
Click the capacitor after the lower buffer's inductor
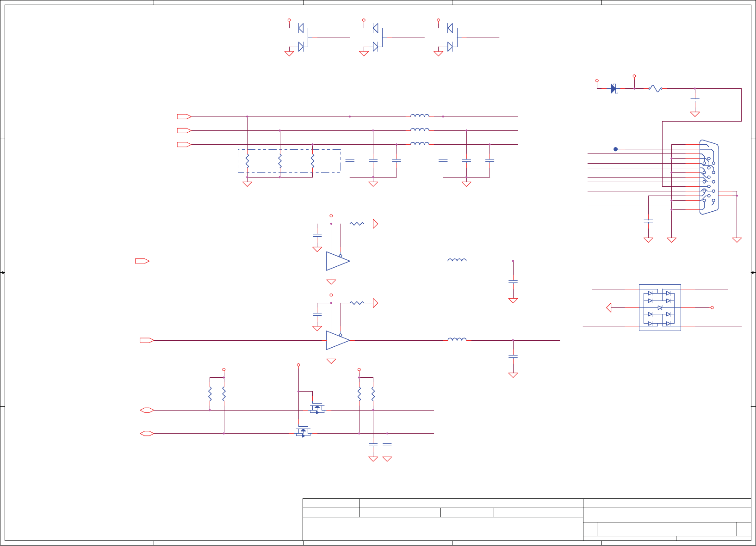513,356
